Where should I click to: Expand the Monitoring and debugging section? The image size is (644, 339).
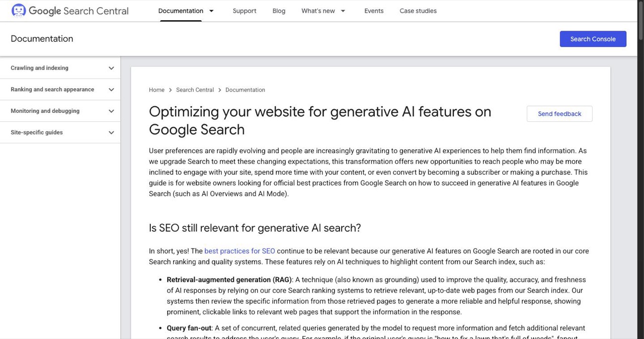click(60, 111)
